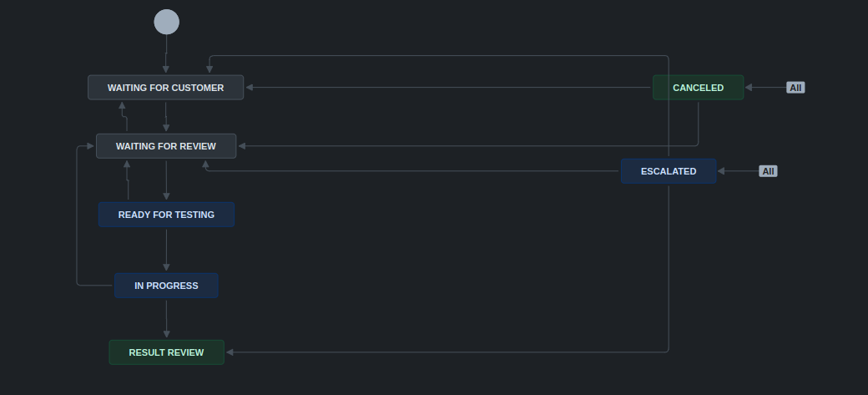The image size is (868, 395).
Task: Select the RESULT REVIEW status node
Action: 166,352
